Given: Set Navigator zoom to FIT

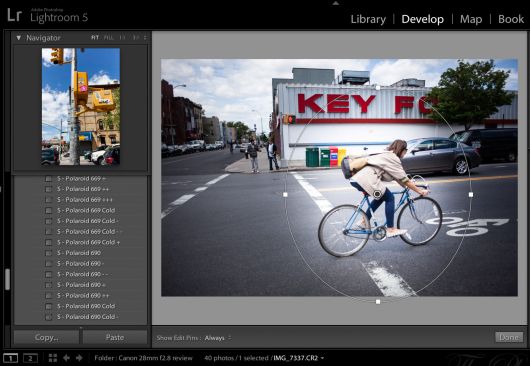Looking at the screenshot, I should 95,38.
